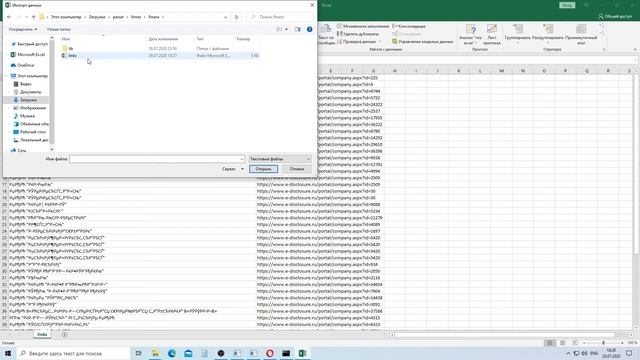Open Microsoft Edge from the taskbar

[171, 353]
